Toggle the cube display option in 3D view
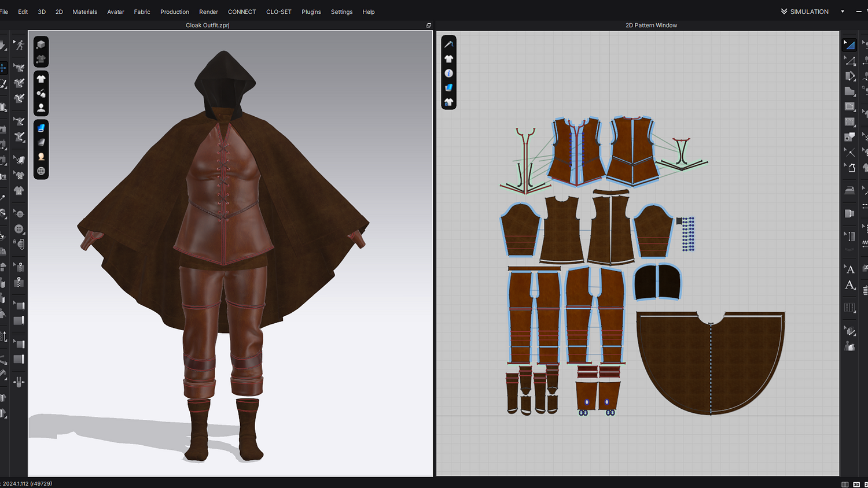The image size is (868, 488). pyautogui.click(x=41, y=45)
